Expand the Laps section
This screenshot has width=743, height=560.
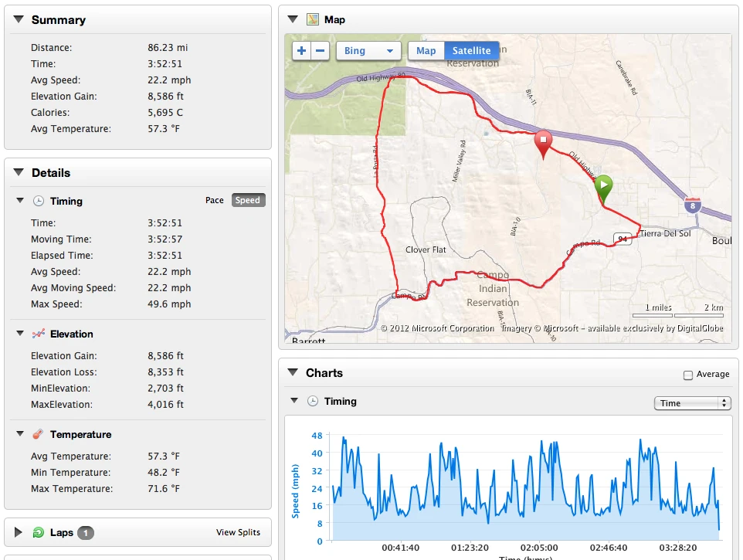click(19, 532)
